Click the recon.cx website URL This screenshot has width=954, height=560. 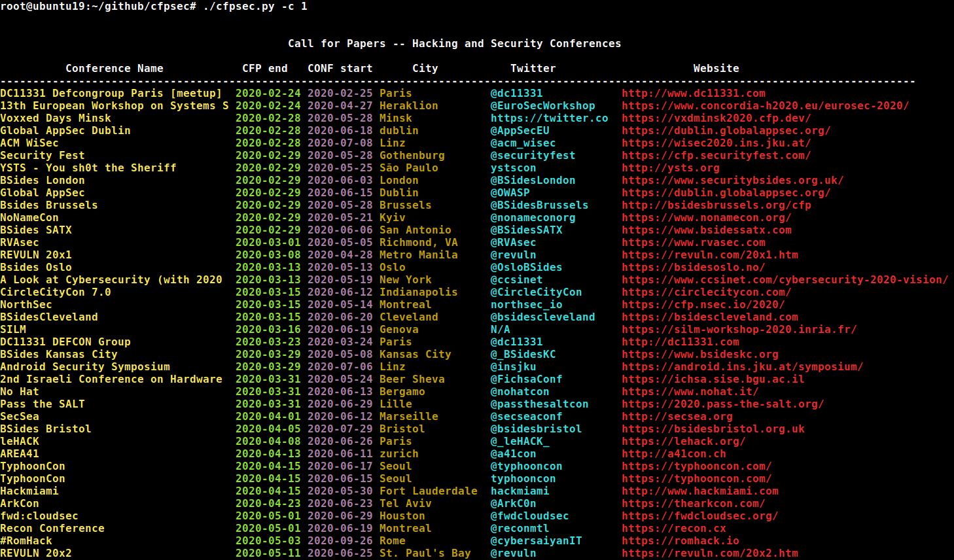tap(674, 528)
